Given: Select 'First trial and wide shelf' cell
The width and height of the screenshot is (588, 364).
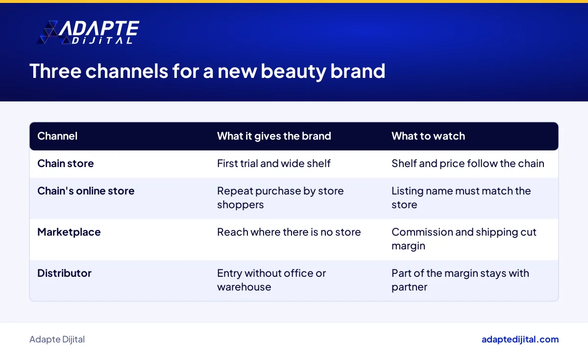Looking at the screenshot, I should point(274,164).
